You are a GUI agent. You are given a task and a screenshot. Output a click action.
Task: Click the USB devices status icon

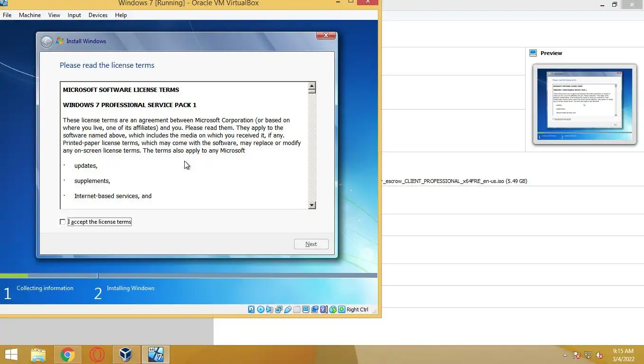pyautogui.click(x=287, y=309)
